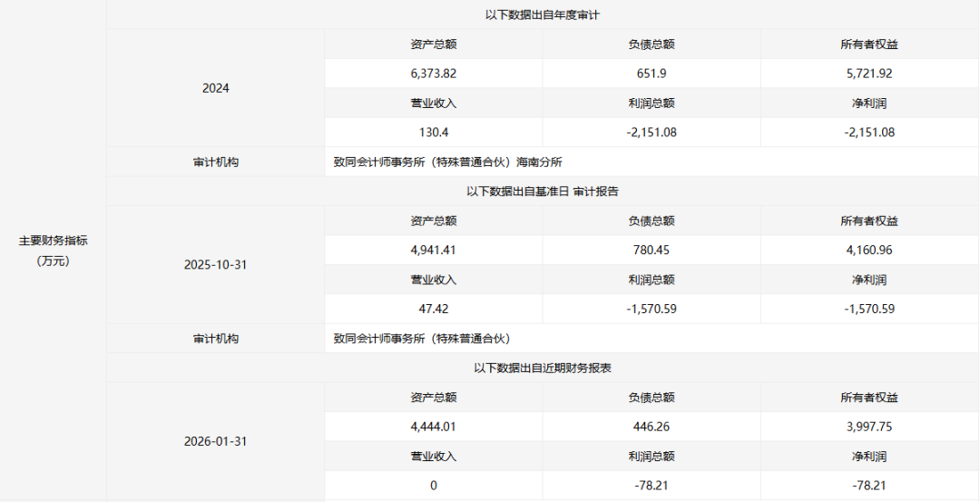Select the 2026-01-31 date cell
Screen dimensions: 980x502
click(216, 441)
